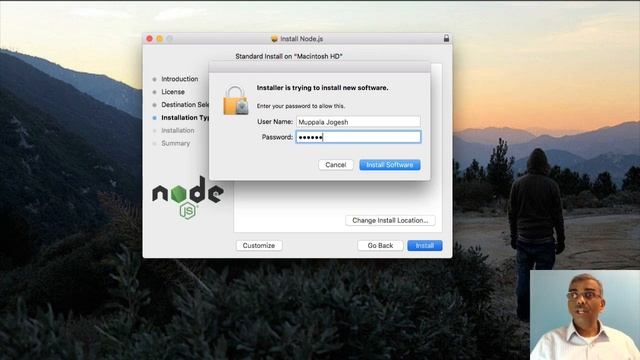Click into the Password field

[358, 137]
